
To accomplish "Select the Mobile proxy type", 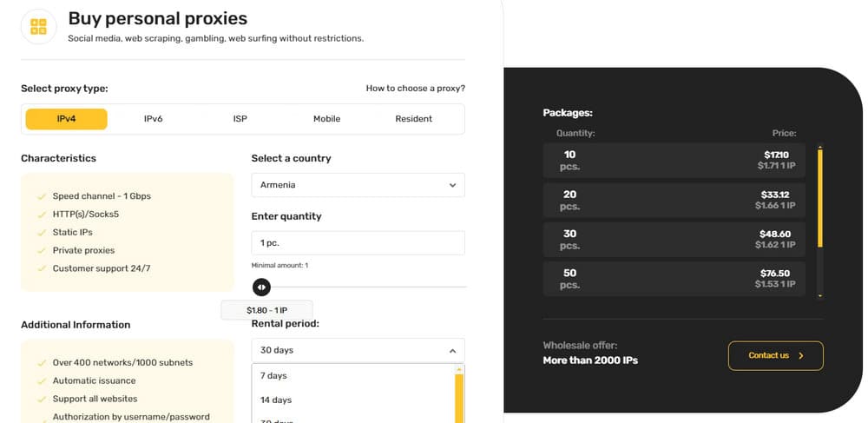I will (x=326, y=119).
